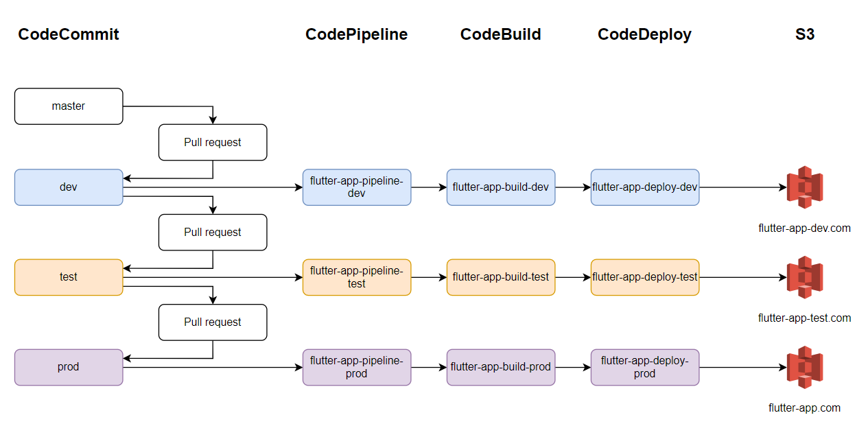Screen dimensions: 868x437
Task: Select the flutter-app-deploy-prod node
Action: [x=645, y=367]
